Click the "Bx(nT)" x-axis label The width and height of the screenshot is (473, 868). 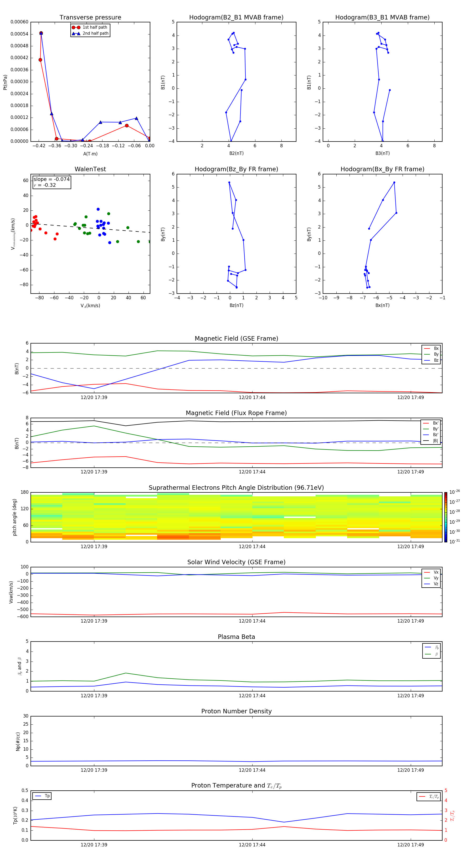[382, 305]
